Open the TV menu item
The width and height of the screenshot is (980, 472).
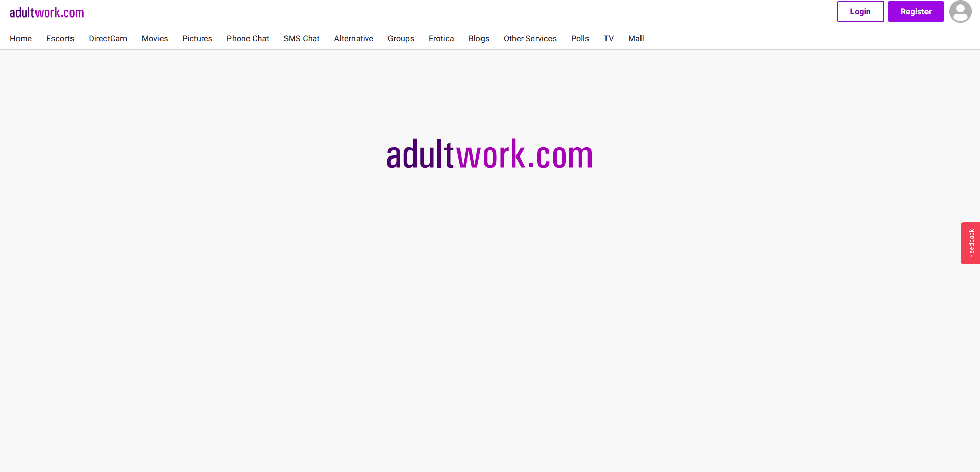point(609,38)
